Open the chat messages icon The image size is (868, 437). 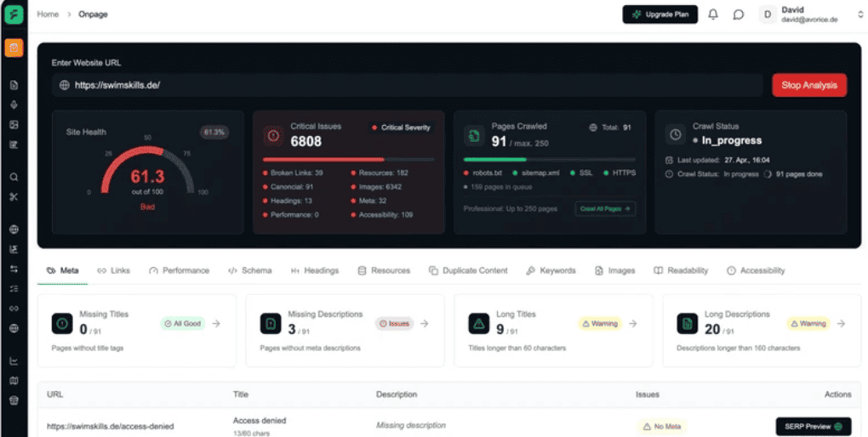(739, 14)
